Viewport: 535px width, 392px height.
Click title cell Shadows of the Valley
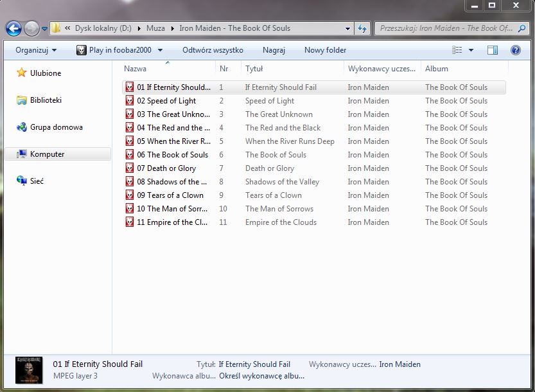pyautogui.click(x=282, y=182)
